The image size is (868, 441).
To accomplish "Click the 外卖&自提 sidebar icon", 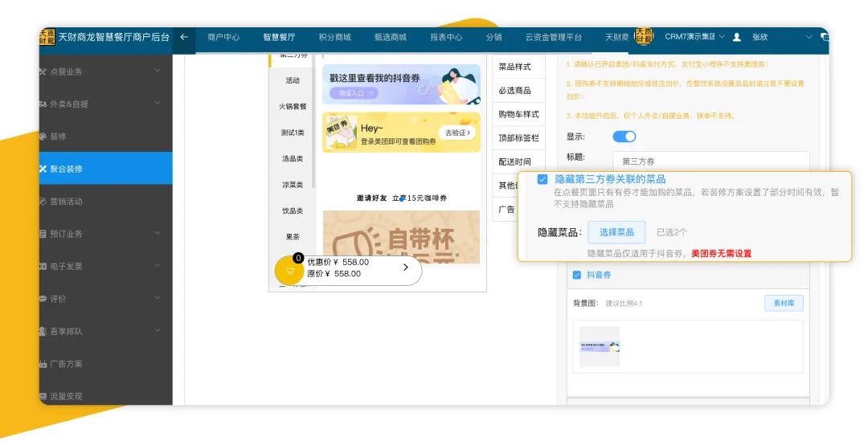I will [x=43, y=104].
